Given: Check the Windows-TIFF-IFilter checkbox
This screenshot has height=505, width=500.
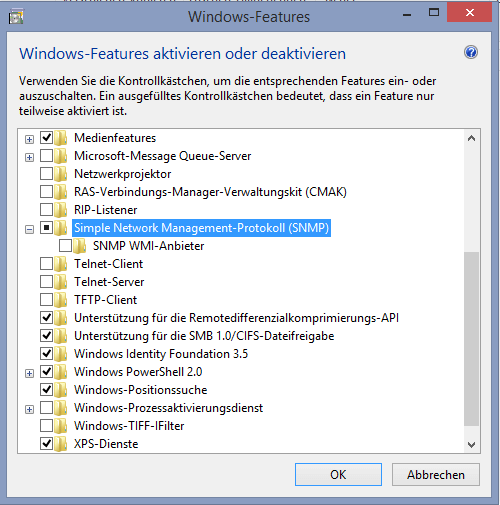Looking at the screenshot, I should click(46, 425).
